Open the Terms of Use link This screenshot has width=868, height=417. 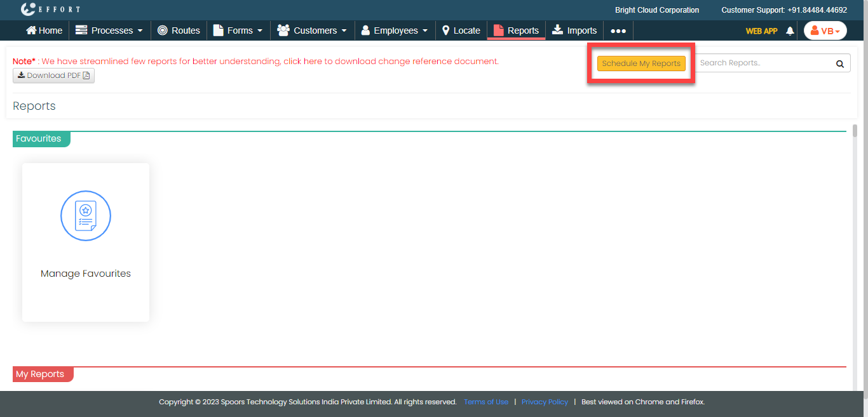[486, 402]
